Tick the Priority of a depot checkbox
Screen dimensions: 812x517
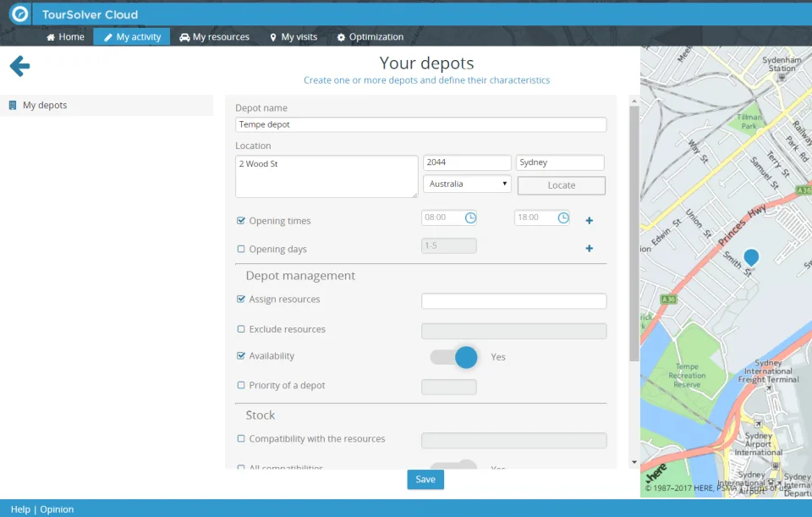pos(241,385)
